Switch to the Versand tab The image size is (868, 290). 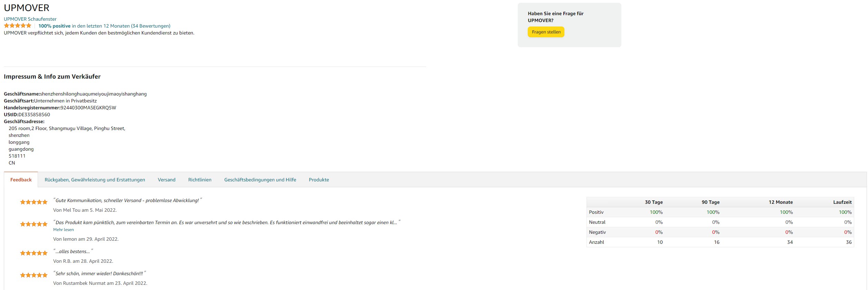click(166, 180)
